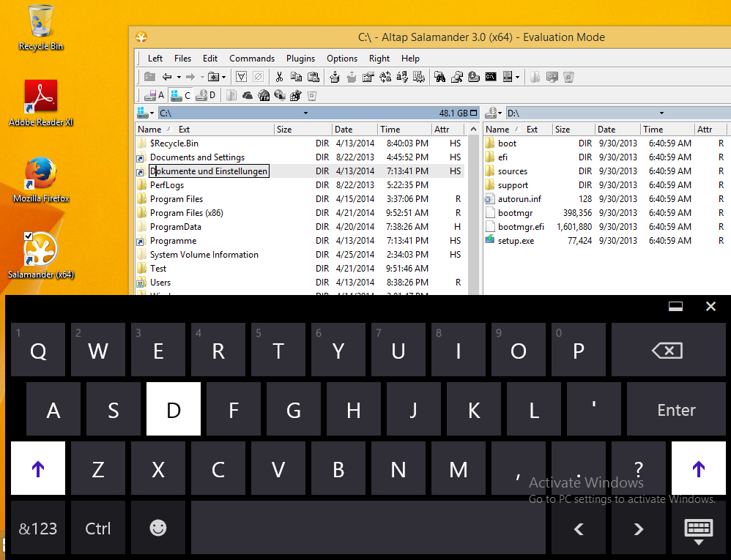This screenshot has width=731, height=560.
Task: Toggle the right Shift key on keyboard
Action: coord(698,468)
